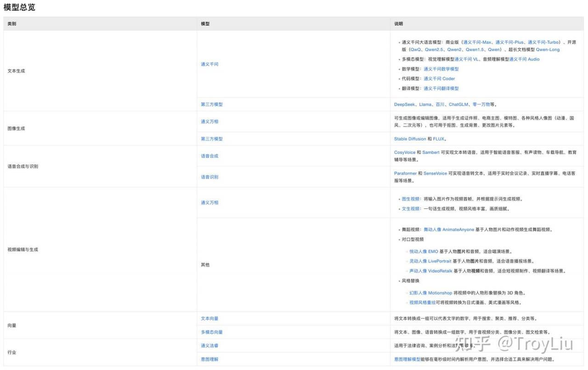Open the 通义千问数学模型 link
This screenshot has height=370, width=588.
(x=441, y=69)
